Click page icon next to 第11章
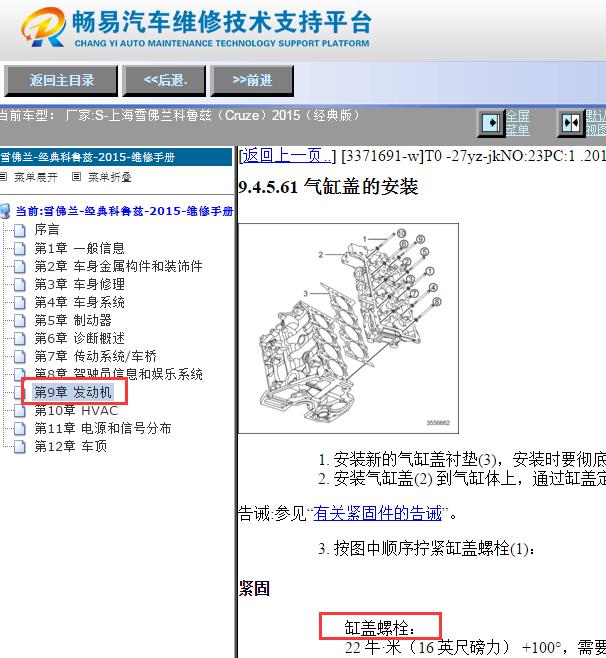The height and width of the screenshot is (658, 606). pyautogui.click(x=19, y=429)
